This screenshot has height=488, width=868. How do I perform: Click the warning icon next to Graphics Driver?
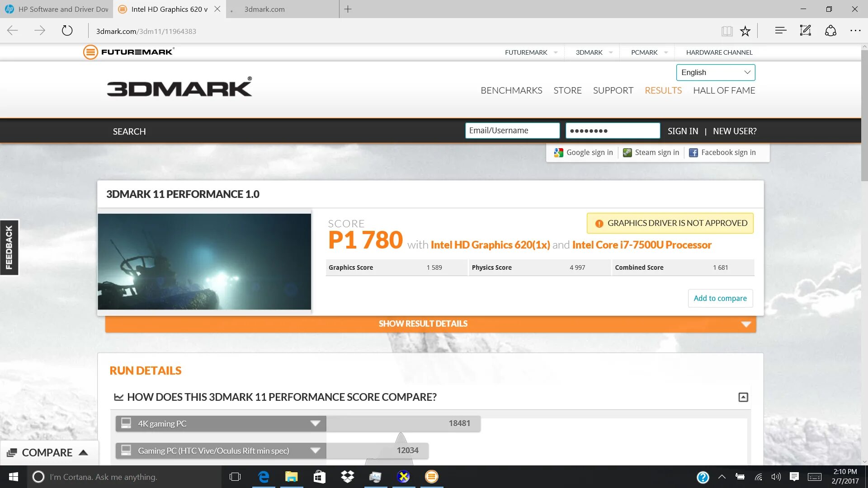tap(598, 223)
